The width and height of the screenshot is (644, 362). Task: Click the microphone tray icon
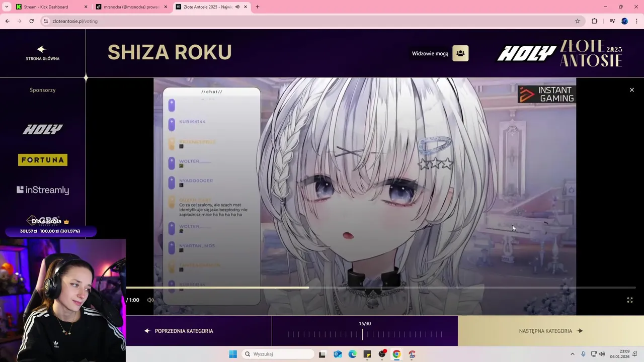coord(583,354)
